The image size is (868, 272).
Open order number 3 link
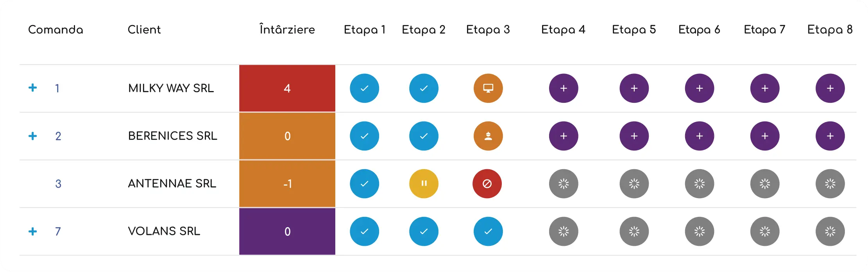[x=58, y=184]
